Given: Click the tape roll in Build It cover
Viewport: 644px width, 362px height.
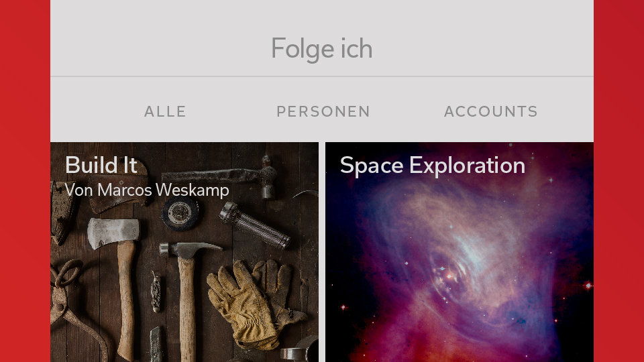Looking at the screenshot, I should point(180,213).
